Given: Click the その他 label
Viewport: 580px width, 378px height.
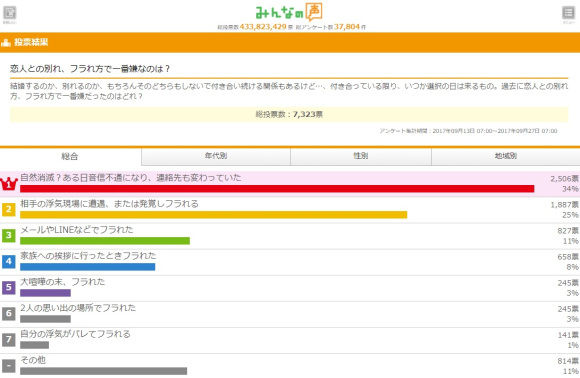Looking at the screenshot, I should pos(33,360).
